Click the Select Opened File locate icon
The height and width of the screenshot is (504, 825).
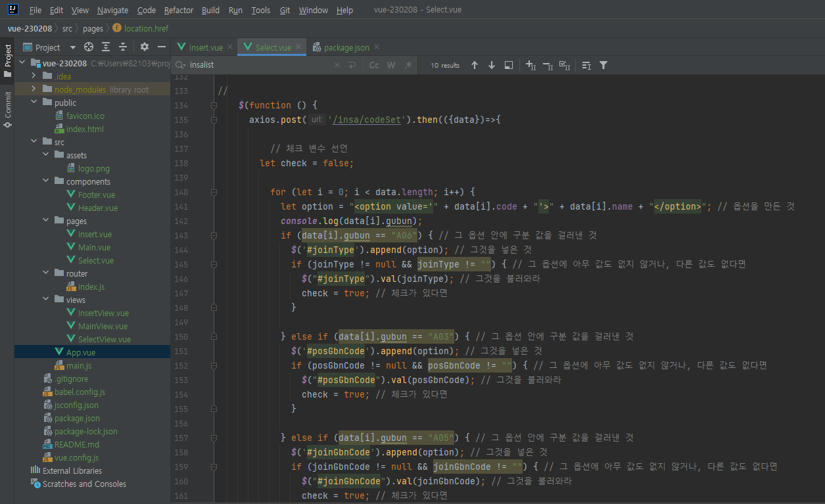[89, 47]
